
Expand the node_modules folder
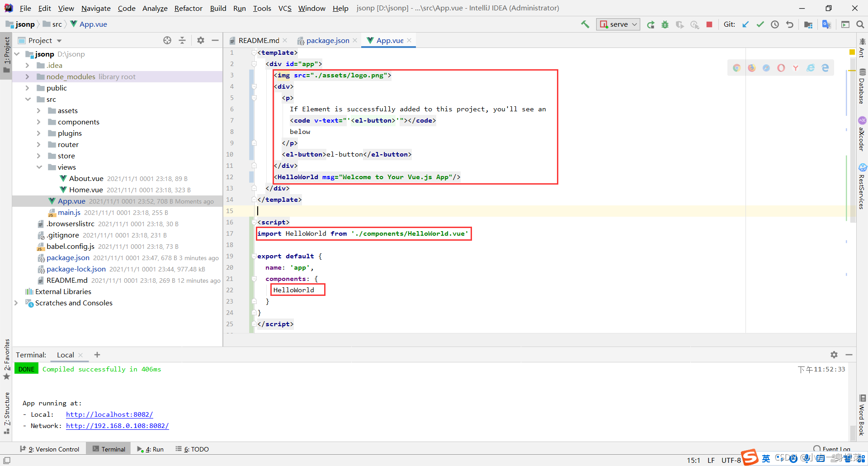click(x=28, y=76)
